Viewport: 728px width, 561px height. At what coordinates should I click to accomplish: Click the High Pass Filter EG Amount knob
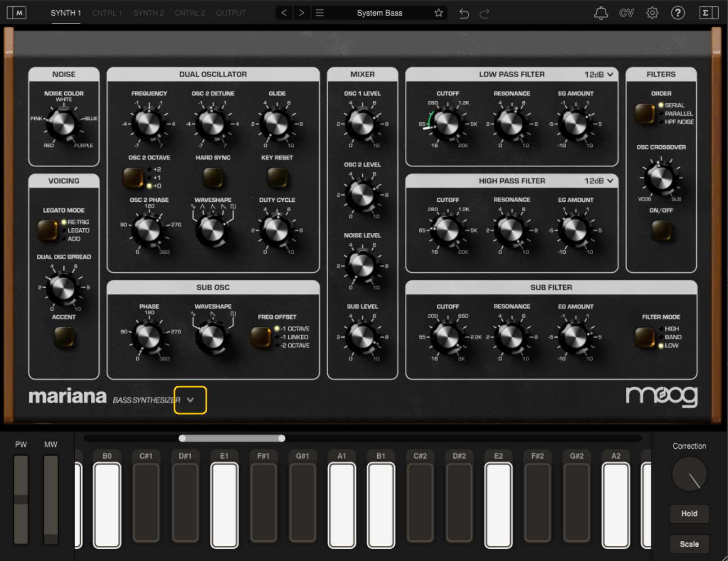point(575,230)
